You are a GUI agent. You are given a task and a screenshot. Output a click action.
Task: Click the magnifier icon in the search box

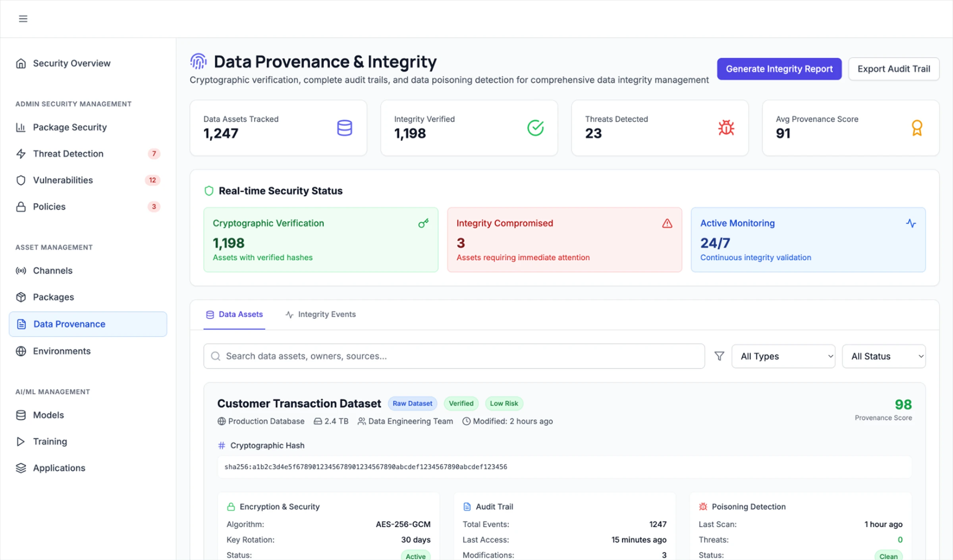(x=216, y=356)
